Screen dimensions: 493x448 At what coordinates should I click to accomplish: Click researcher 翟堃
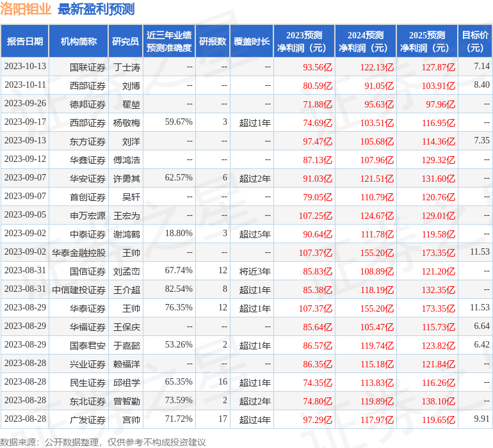131,104
